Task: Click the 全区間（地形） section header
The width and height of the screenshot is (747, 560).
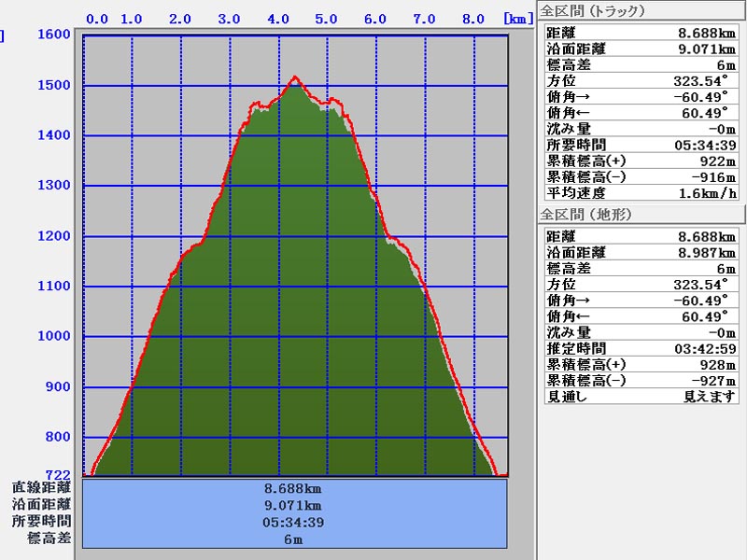Action: pyautogui.click(x=587, y=215)
